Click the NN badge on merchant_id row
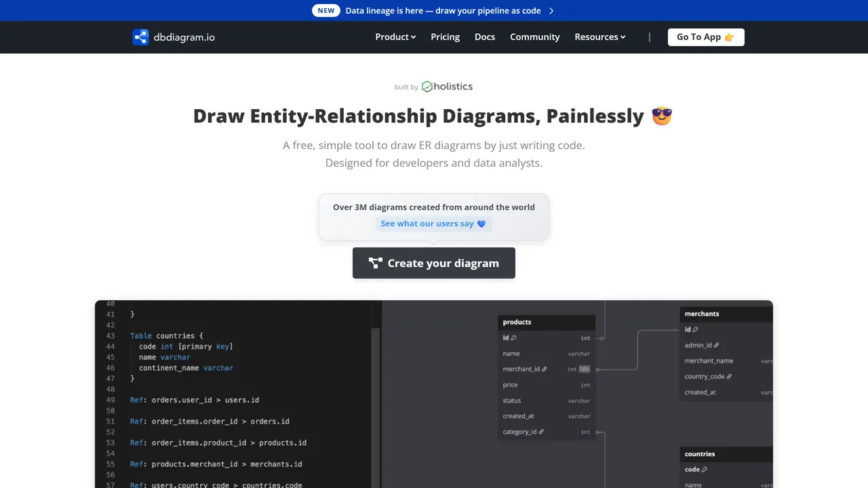 (584, 369)
